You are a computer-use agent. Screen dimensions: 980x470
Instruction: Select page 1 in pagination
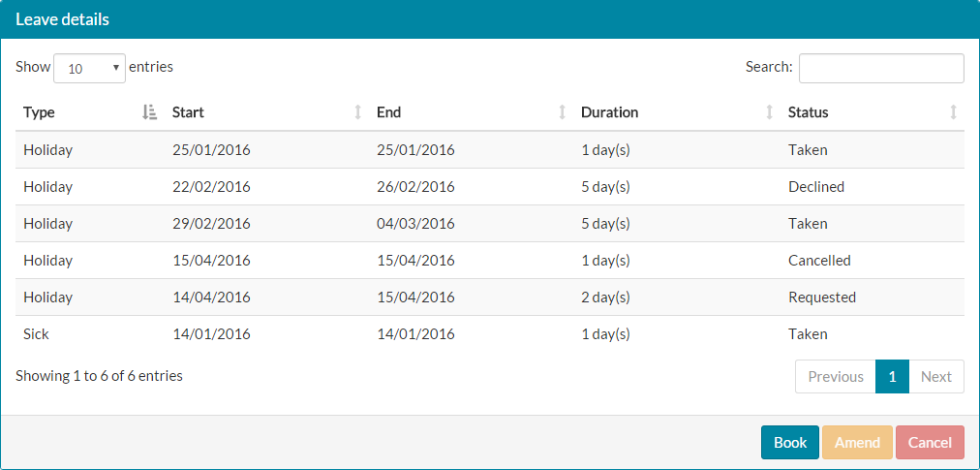(x=892, y=377)
